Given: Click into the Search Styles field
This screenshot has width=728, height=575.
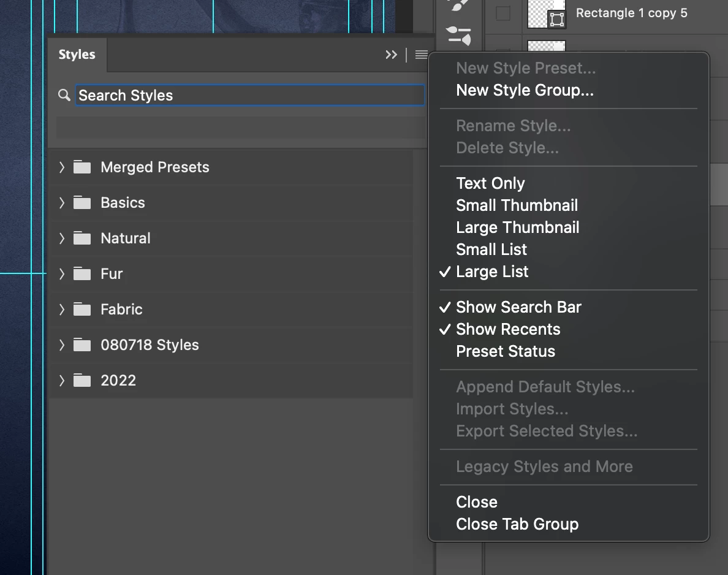Looking at the screenshot, I should click(250, 95).
